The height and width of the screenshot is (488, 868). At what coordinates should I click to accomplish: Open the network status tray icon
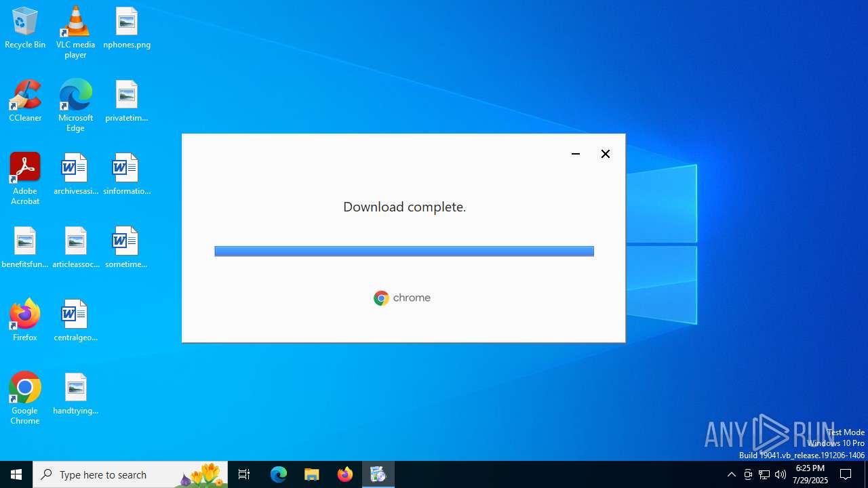764,474
